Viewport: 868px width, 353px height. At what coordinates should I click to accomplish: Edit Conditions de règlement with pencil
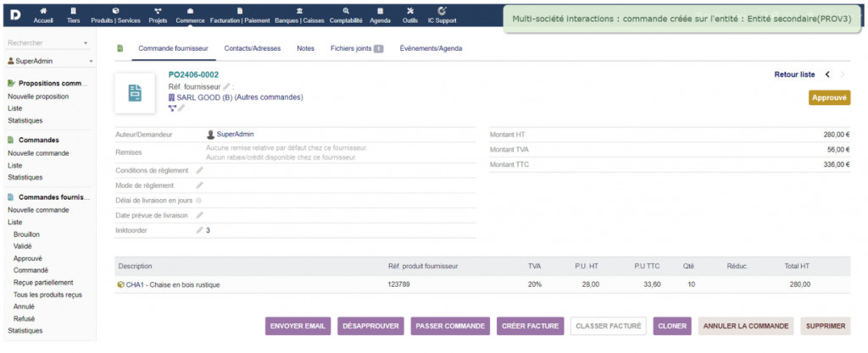tap(199, 171)
